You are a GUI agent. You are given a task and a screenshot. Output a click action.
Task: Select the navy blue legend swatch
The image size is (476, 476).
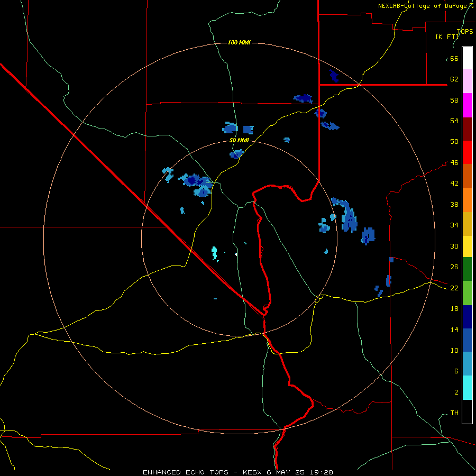(467, 317)
